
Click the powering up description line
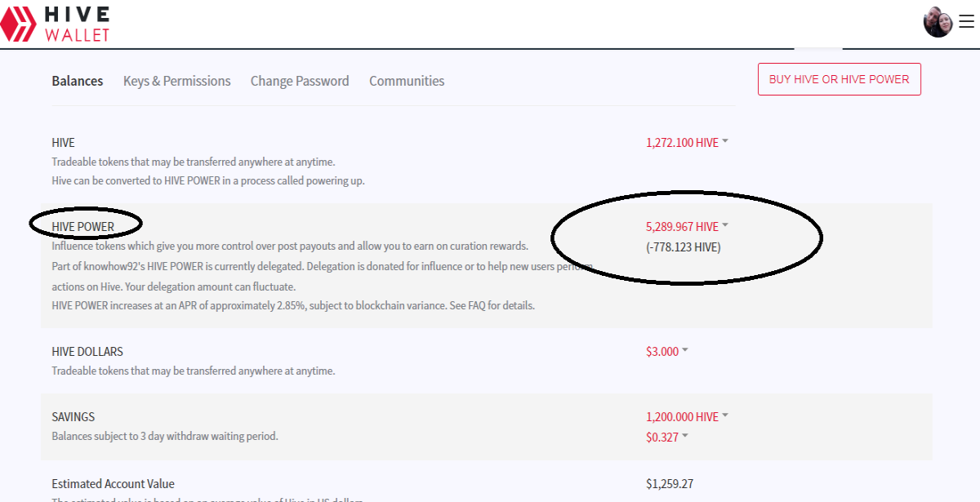pyautogui.click(x=208, y=180)
